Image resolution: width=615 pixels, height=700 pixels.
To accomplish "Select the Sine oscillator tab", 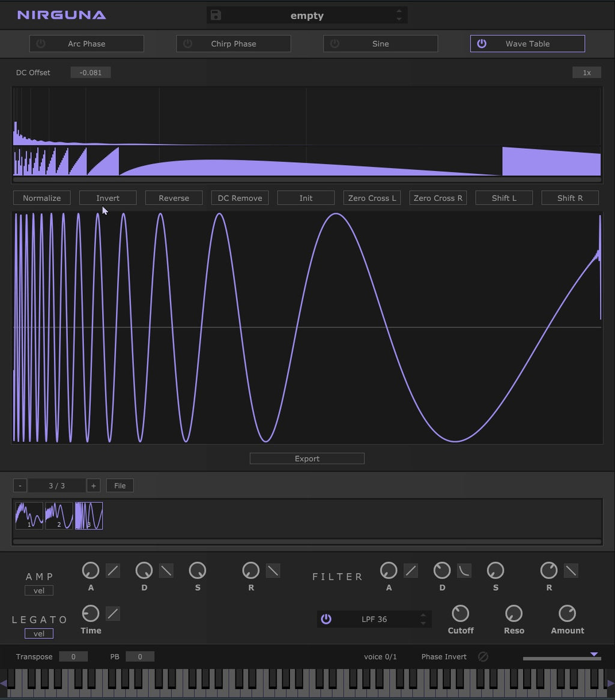I will point(380,44).
